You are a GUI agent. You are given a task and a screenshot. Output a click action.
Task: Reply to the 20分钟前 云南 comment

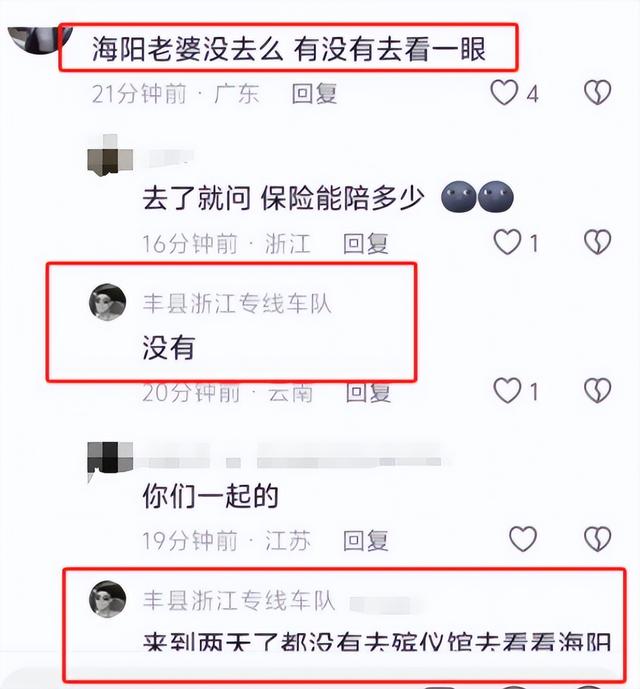(368, 392)
